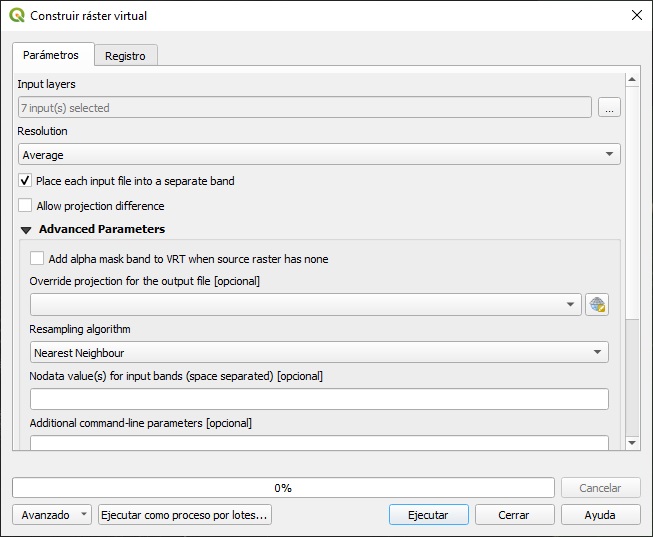Click the 0% progress bar
The height and width of the screenshot is (537, 653).
click(x=283, y=488)
